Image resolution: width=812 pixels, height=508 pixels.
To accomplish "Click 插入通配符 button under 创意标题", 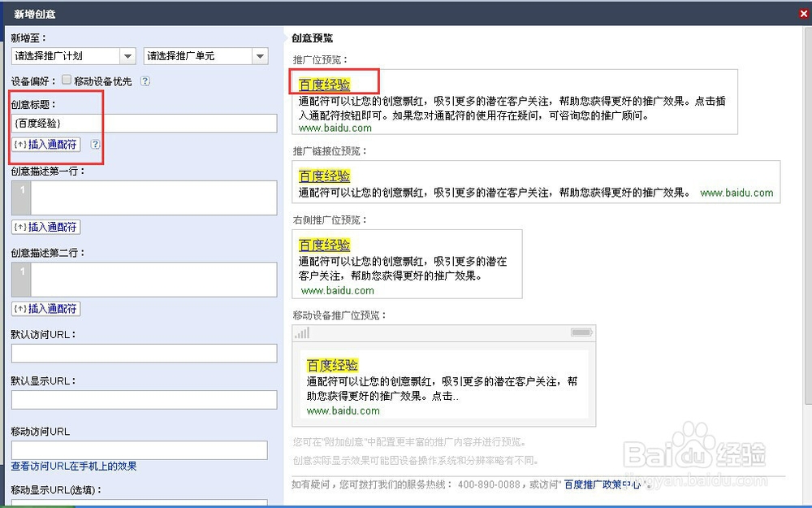I will point(46,144).
